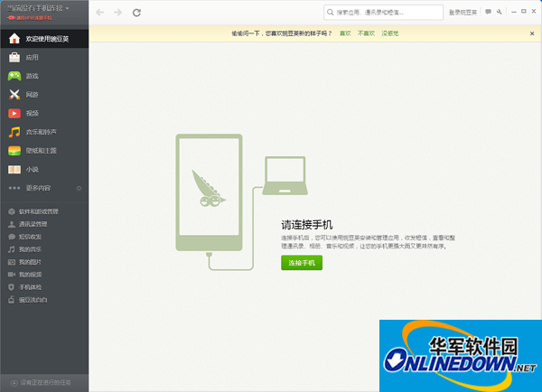Image resolution: width=542 pixels, height=392 pixels.
Task: Answer 没感觉 in the survey banner
Action: click(390, 33)
